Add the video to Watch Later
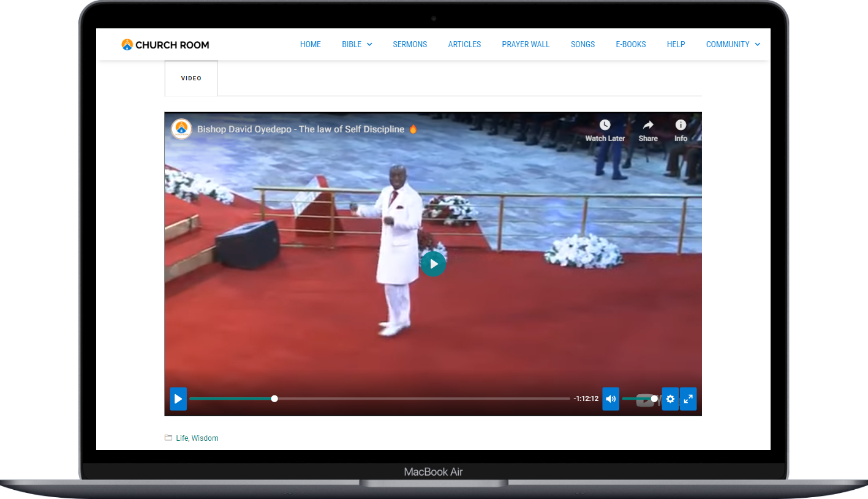 (605, 131)
